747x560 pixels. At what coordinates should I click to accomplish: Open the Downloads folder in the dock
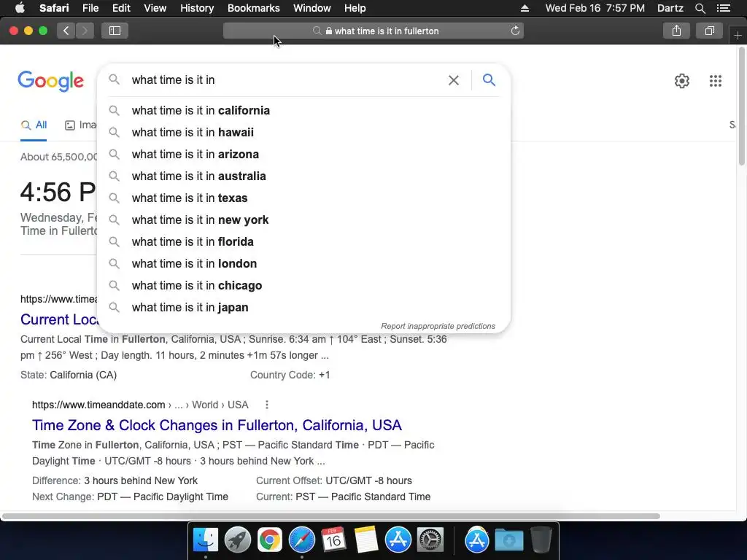[508, 540]
